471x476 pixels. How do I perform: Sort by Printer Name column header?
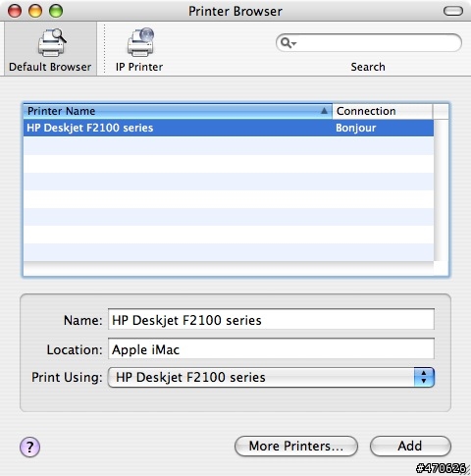pos(178,111)
